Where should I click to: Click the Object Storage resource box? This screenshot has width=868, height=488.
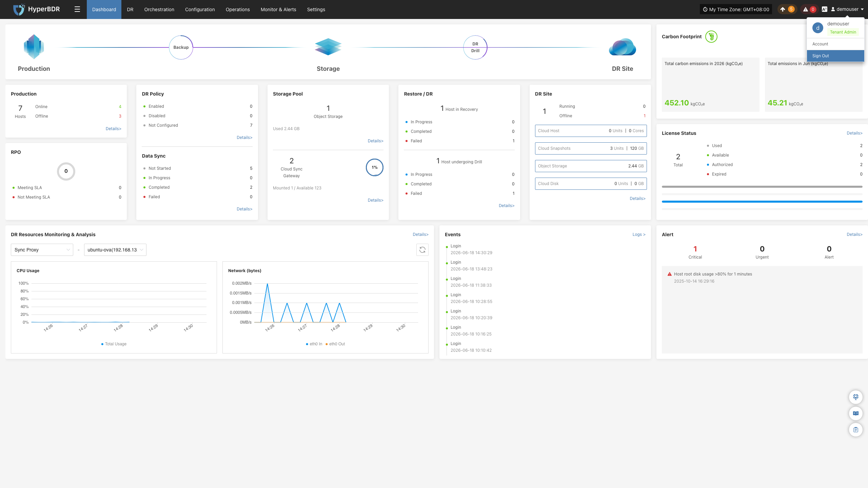pyautogui.click(x=591, y=166)
